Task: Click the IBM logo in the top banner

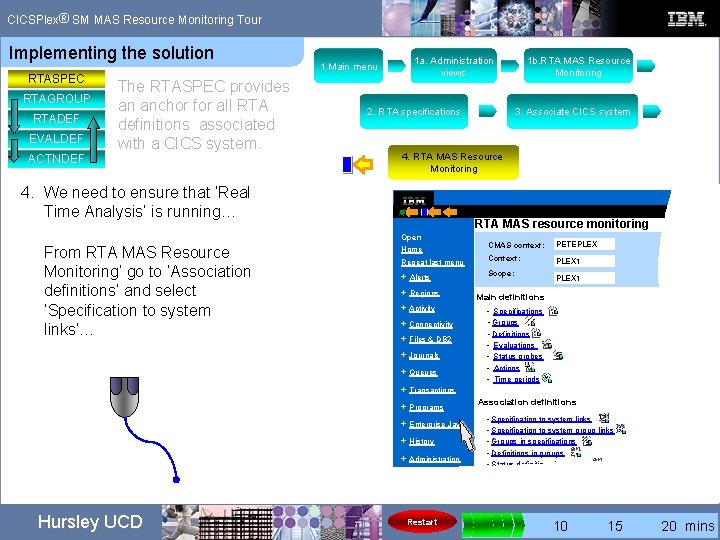Action: pyautogui.click(x=686, y=19)
